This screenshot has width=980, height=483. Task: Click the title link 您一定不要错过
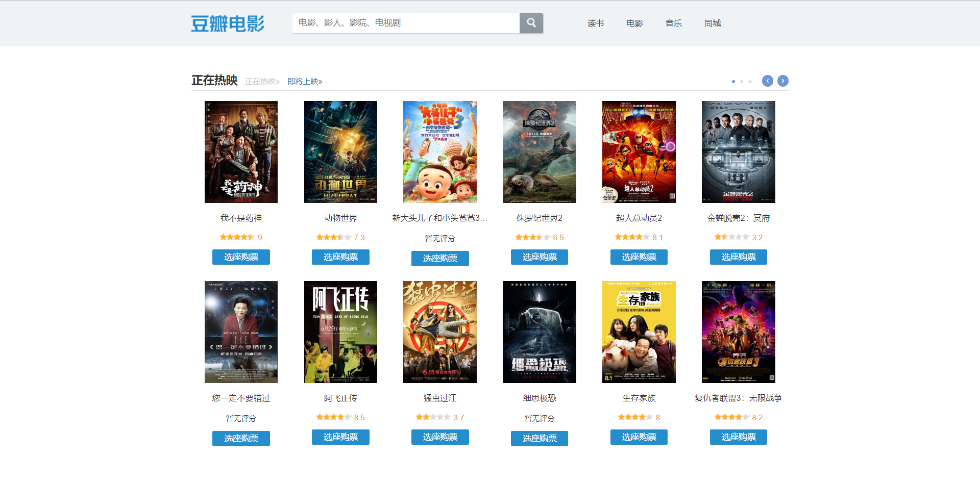pyautogui.click(x=241, y=398)
